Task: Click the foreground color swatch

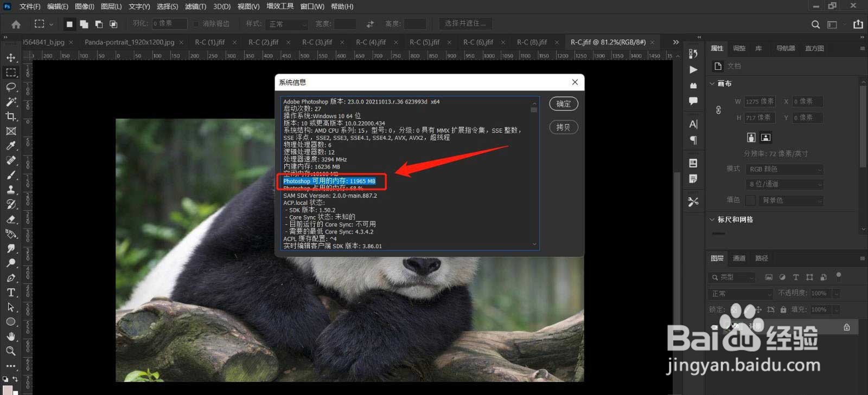Action: 7,390
